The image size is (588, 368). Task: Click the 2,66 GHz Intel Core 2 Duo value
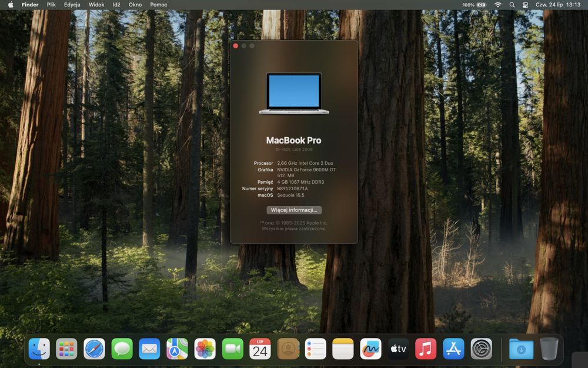coord(305,163)
